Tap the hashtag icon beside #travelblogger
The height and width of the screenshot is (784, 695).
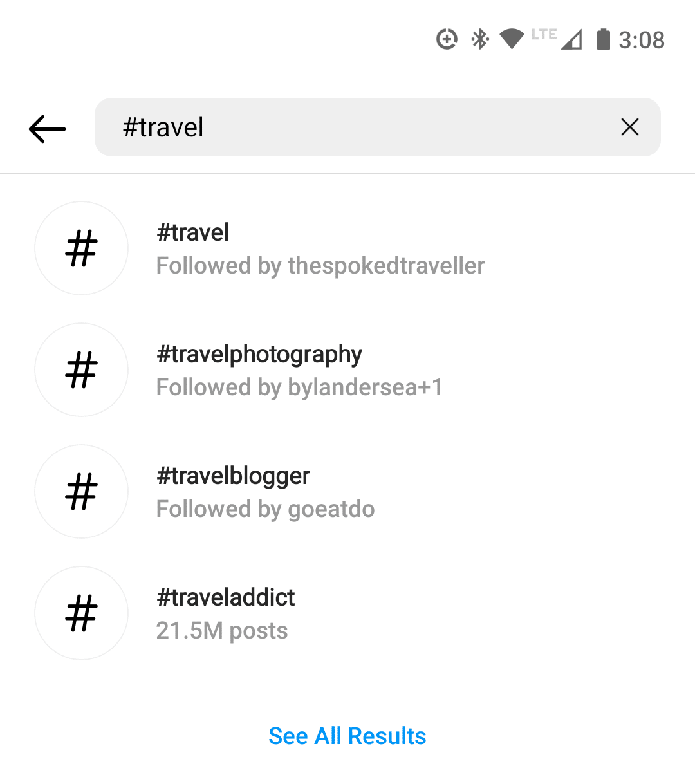pos(81,492)
